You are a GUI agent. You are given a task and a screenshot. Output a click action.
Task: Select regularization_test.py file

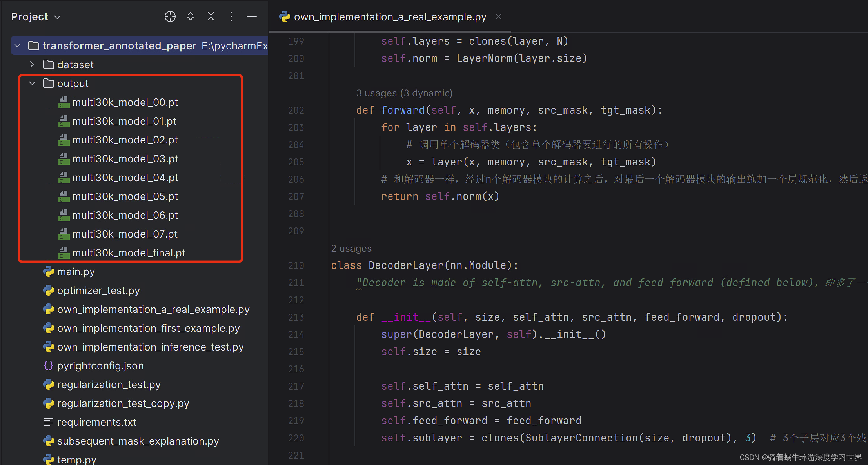coord(109,385)
